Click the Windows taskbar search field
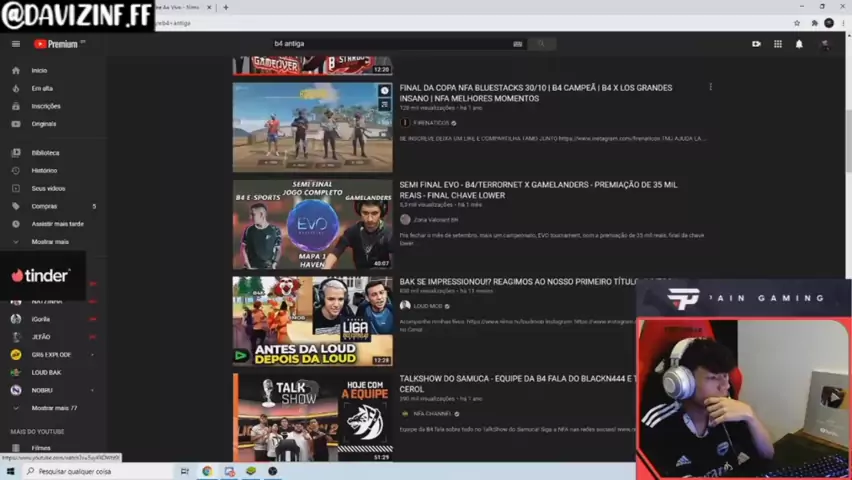852x480 pixels. (98, 471)
